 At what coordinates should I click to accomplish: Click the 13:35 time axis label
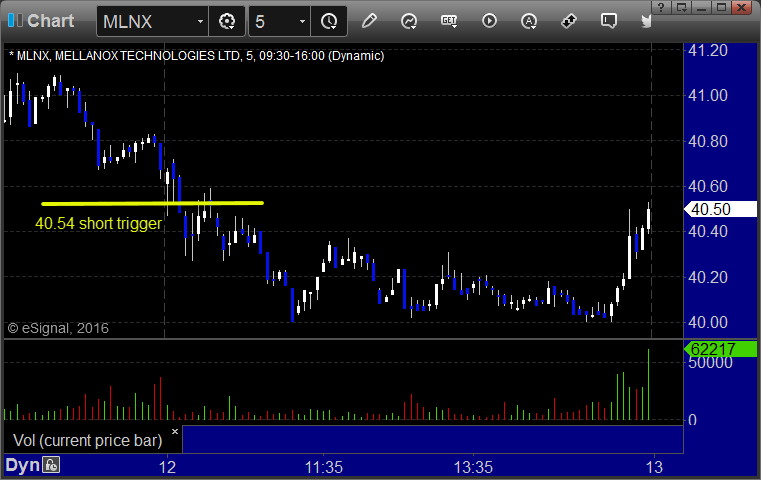(473, 467)
